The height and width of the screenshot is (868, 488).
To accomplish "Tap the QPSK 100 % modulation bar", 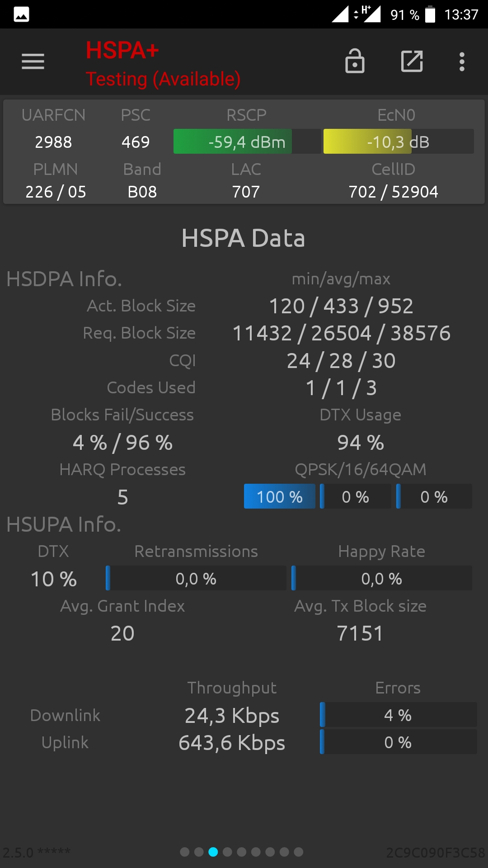I will [x=280, y=496].
